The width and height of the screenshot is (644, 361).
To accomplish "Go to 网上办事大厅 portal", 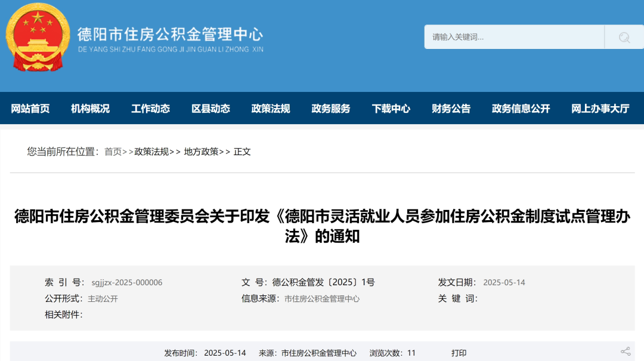I will pos(600,109).
